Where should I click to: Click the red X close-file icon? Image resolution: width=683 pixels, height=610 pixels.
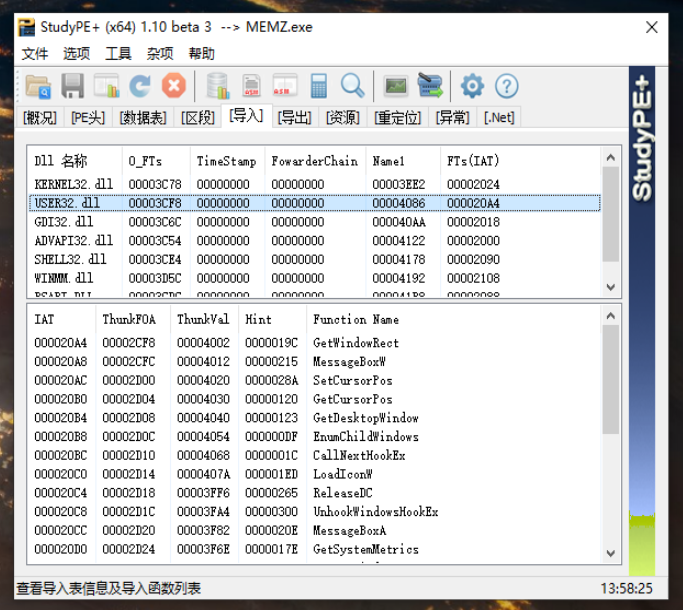174,85
